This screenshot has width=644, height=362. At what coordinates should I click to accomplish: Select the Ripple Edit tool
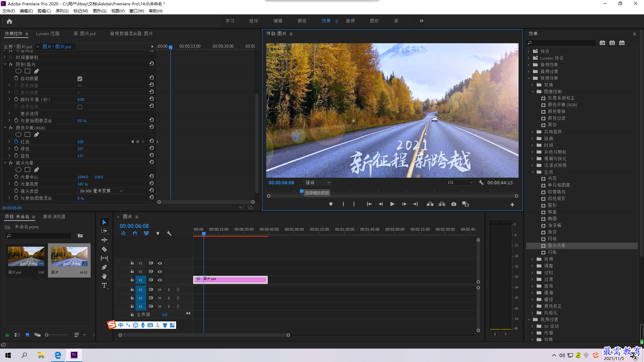coord(104,240)
